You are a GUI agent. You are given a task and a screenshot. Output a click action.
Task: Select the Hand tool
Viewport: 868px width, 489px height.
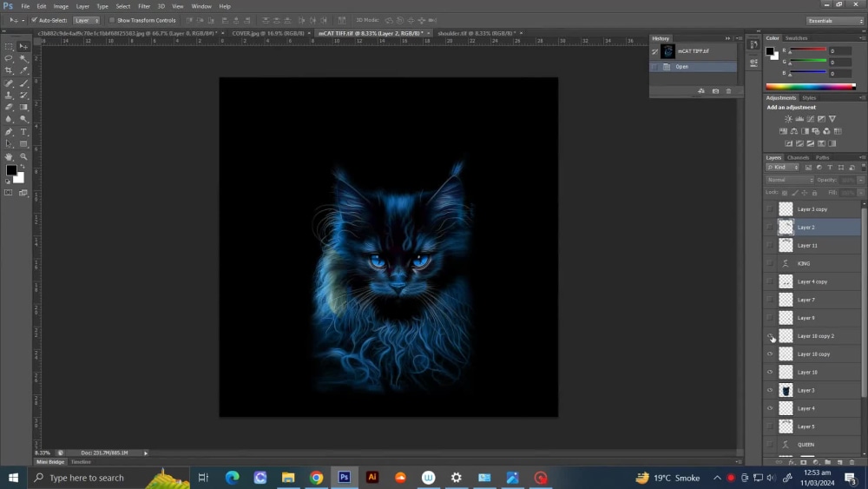9,156
